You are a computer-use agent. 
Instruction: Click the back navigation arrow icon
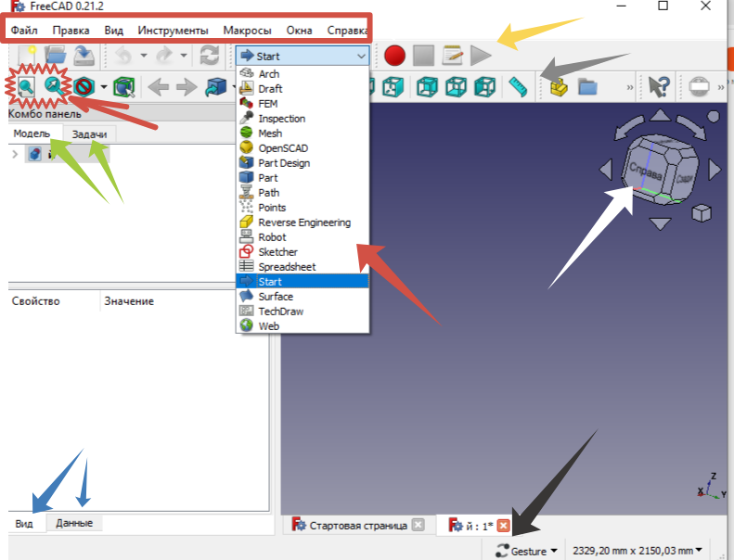point(159,87)
